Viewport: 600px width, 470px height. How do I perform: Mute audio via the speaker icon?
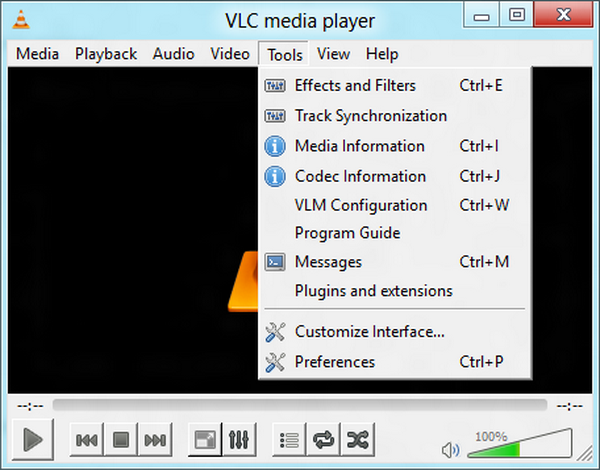pos(451,450)
